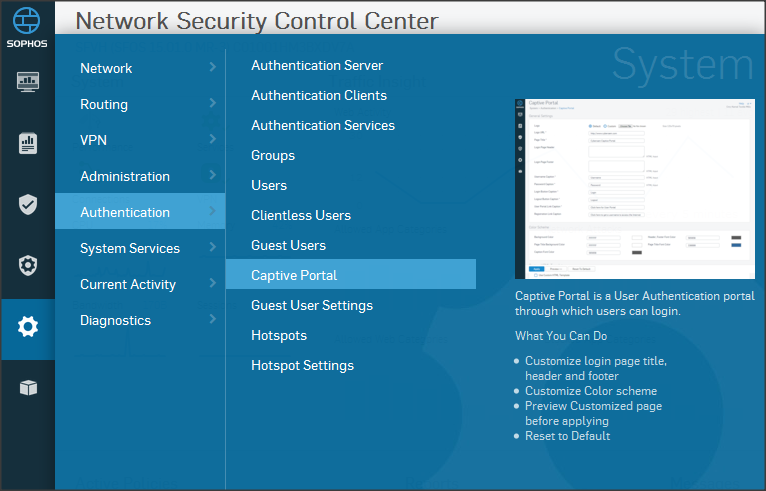The image size is (766, 491).
Task: Open the Reports chart sidebar icon
Action: (28, 143)
